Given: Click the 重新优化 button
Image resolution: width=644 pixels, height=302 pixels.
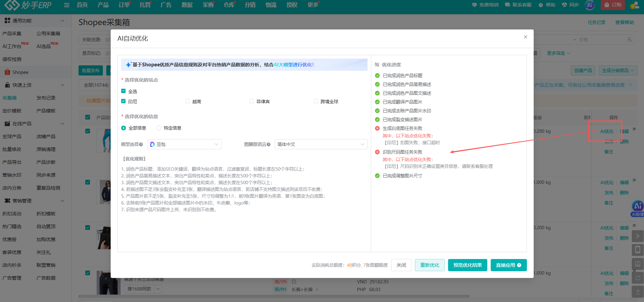Looking at the screenshot, I should tap(430, 265).
